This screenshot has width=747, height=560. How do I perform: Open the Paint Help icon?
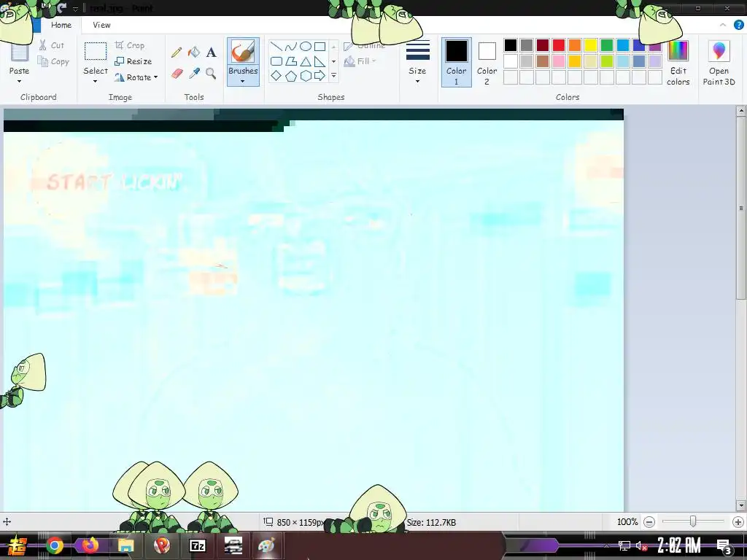point(738,25)
